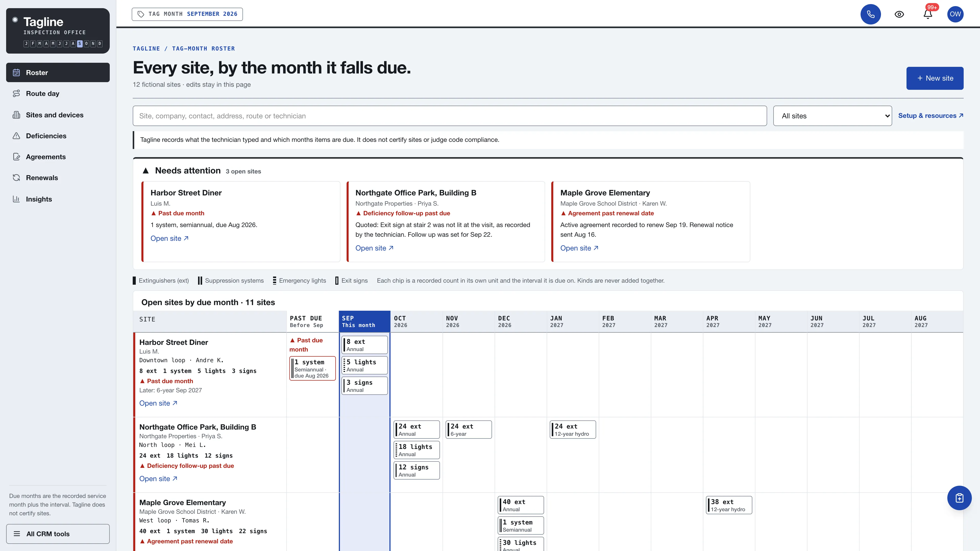Click the Sites and devices building icon
Image resolution: width=980 pixels, height=551 pixels.
pyautogui.click(x=16, y=115)
